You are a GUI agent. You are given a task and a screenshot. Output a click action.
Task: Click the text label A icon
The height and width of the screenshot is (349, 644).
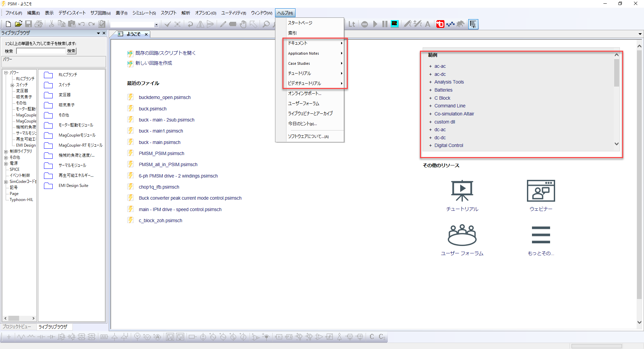click(x=428, y=24)
